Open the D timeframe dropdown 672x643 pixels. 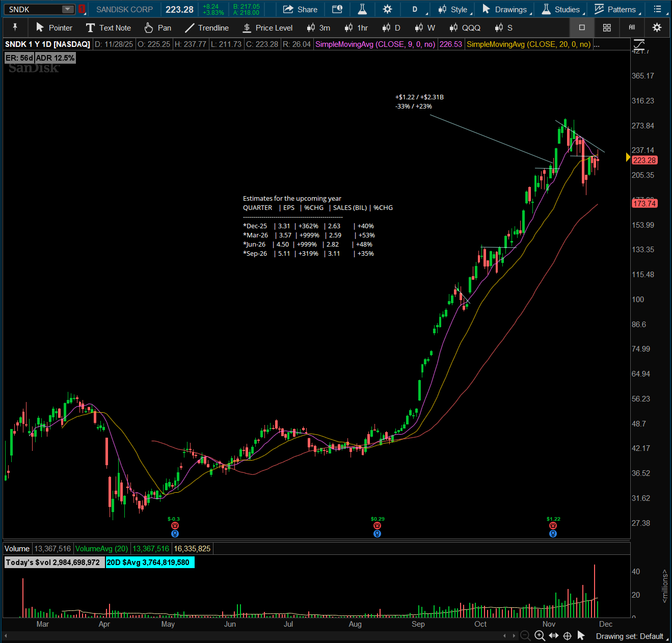(x=416, y=9)
